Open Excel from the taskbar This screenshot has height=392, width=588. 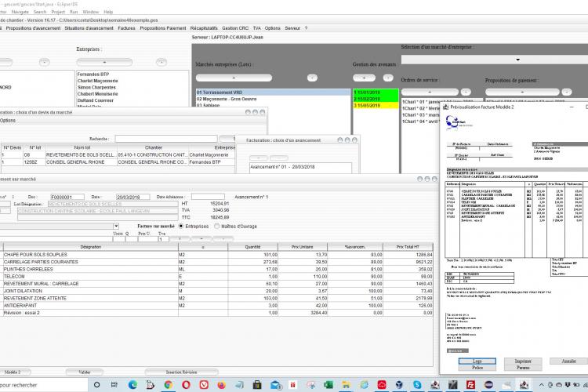(328, 384)
